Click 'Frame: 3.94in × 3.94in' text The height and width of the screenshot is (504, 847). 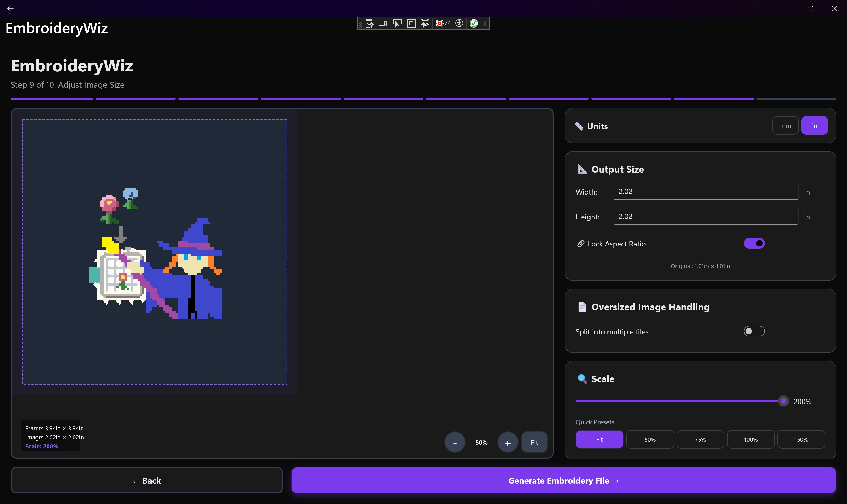pyautogui.click(x=54, y=429)
